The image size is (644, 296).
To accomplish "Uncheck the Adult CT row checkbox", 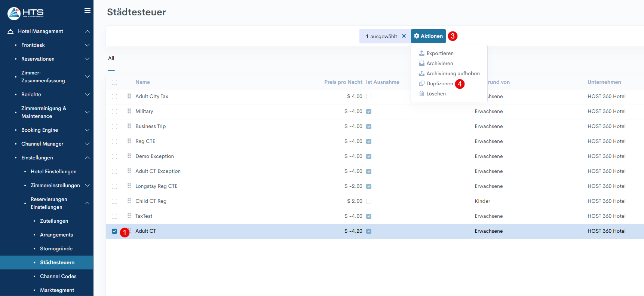I will 114,231.
